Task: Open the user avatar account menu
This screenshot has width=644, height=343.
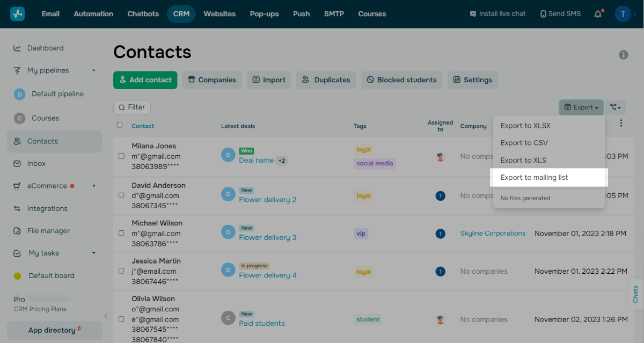Action: pyautogui.click(x=623, y=14)
